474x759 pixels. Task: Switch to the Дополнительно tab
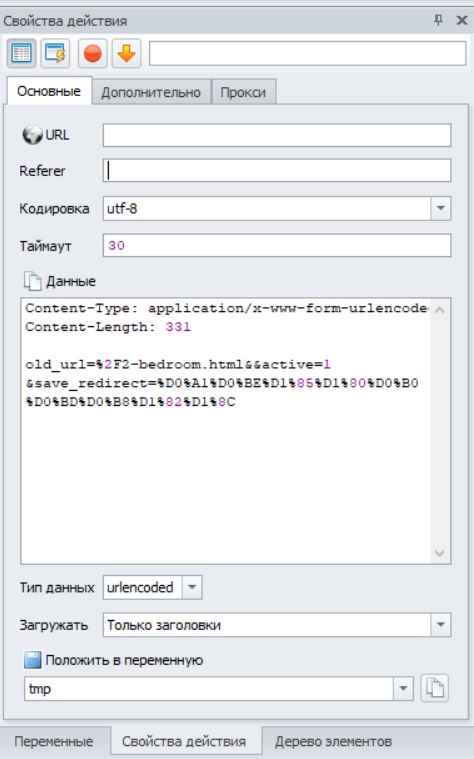tap(151, 92)
